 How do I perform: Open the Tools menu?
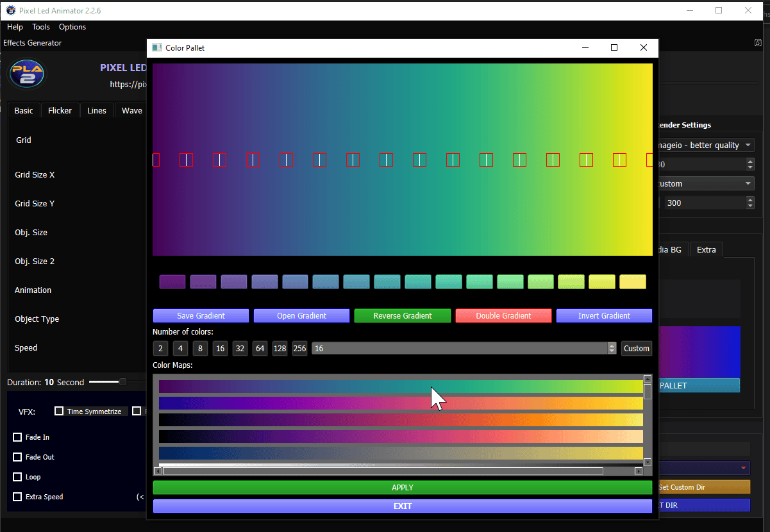click(x=40, y=26)
